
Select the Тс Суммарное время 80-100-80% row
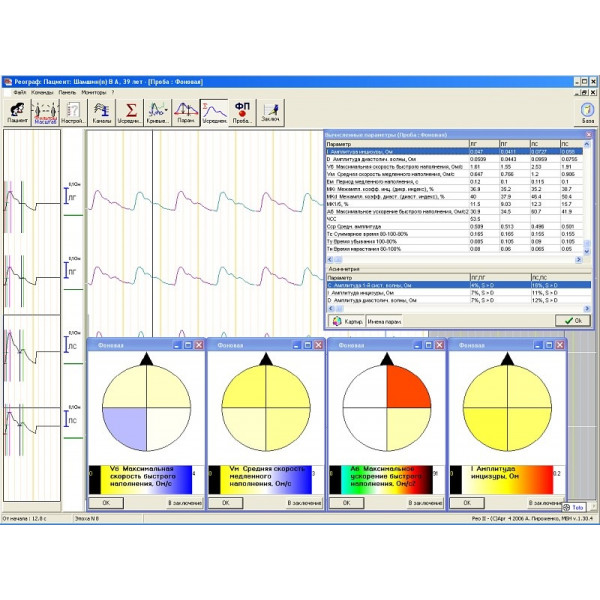[454, 234]
